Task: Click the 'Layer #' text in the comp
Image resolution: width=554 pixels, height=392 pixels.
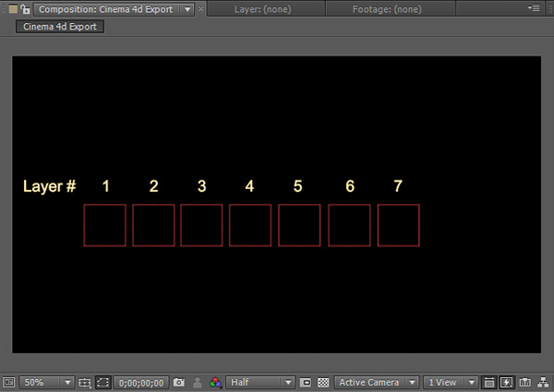Action: click(50, 186)
